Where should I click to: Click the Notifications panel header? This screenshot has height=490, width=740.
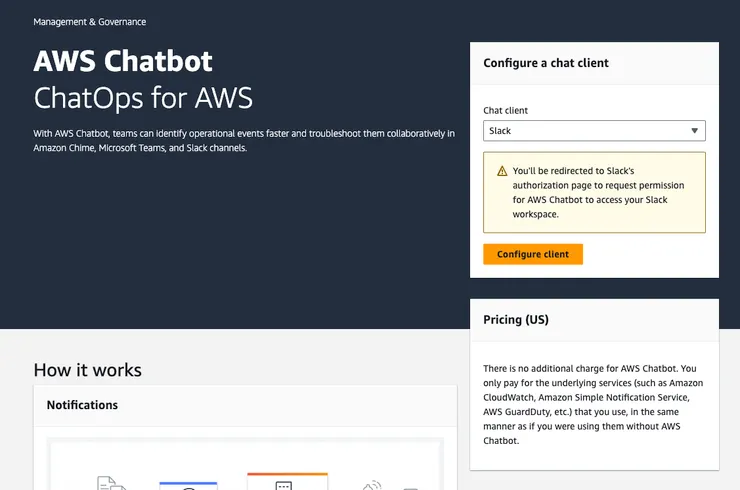pos(82,405)
